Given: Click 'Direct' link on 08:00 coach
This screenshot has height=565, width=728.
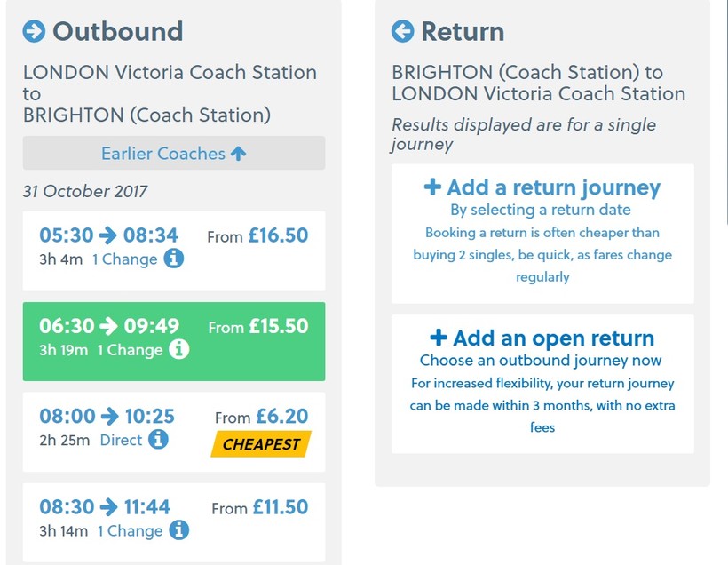Looking at the screenshot, I should 122,440.
